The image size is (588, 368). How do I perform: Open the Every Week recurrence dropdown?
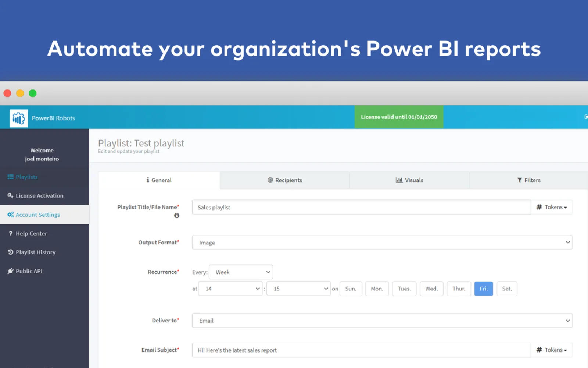click(241, 272)
